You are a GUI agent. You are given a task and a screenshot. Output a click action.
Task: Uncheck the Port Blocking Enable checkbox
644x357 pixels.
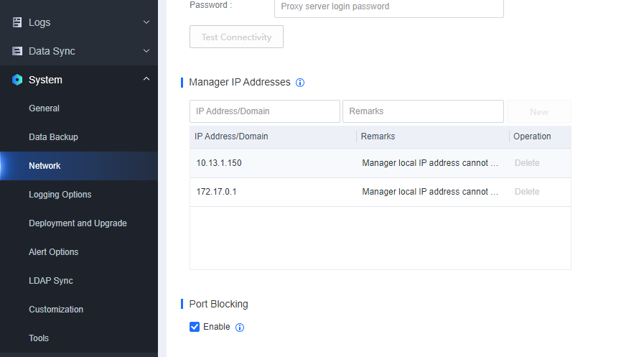(x=195, y=327)
